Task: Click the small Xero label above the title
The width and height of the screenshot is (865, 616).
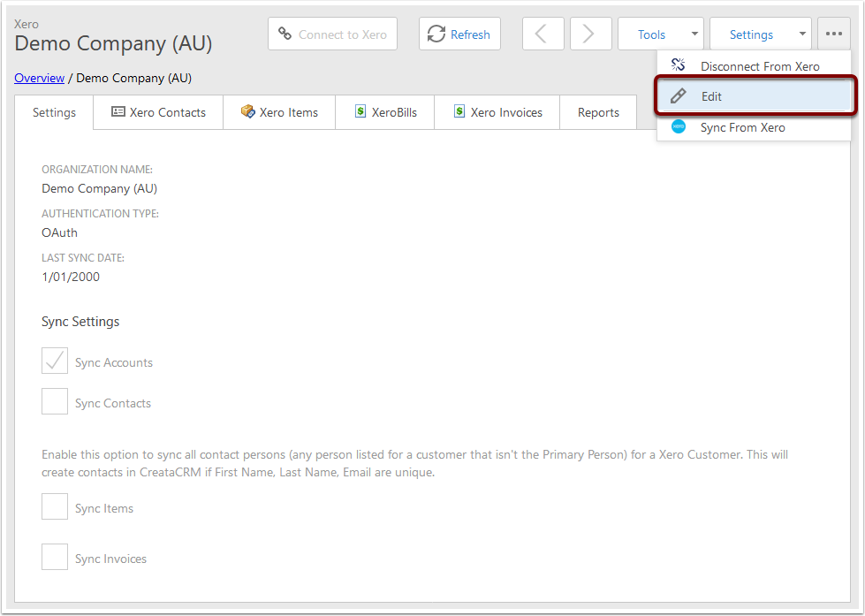Action: 27,24
